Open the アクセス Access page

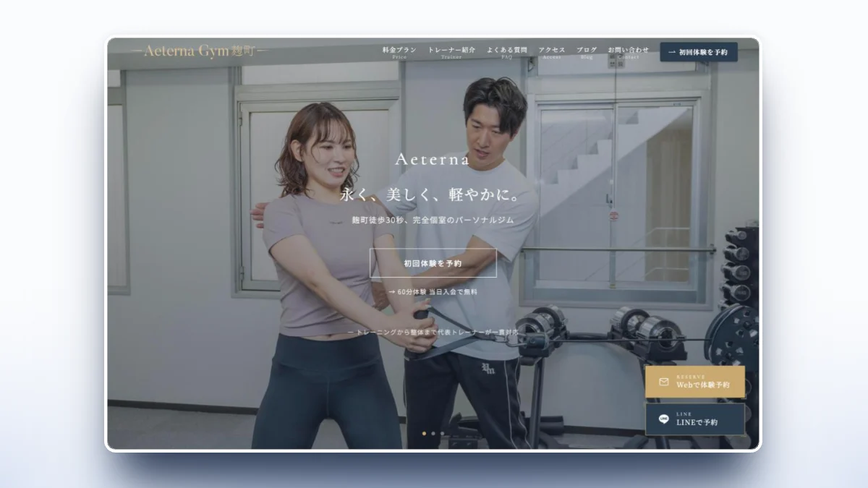pyautogui.click(x=552, y=52)
